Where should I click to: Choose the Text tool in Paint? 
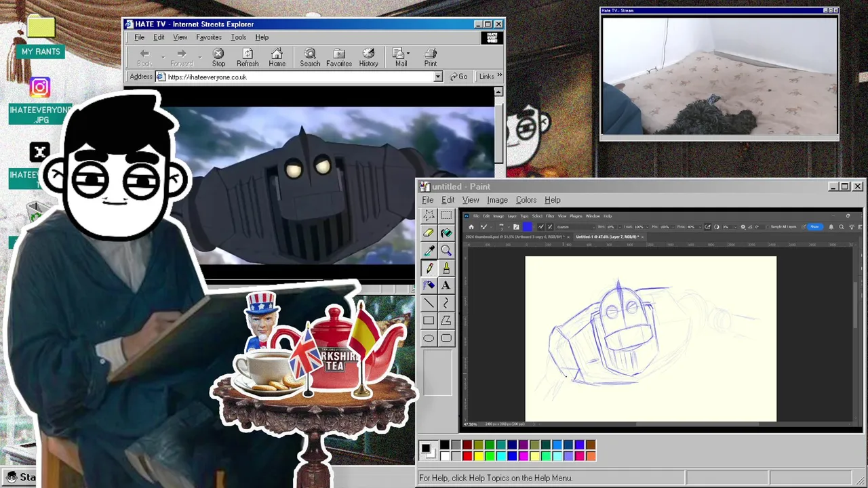pos(446,286)
